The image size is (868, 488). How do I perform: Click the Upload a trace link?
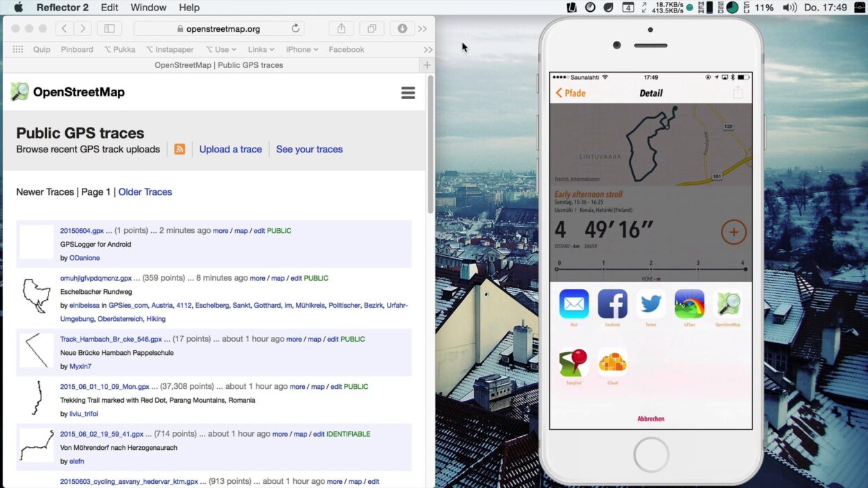(230, 149)
